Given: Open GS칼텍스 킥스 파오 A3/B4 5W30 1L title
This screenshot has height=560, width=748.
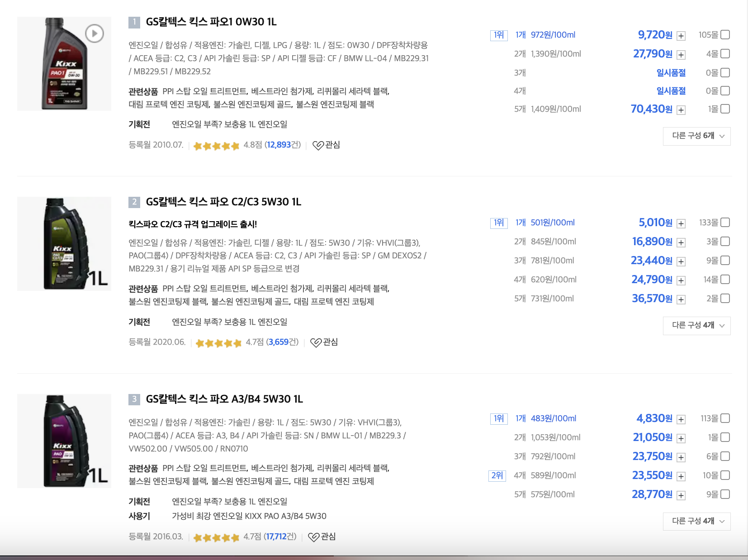Looking at the screenshot, I should (224, 399).
